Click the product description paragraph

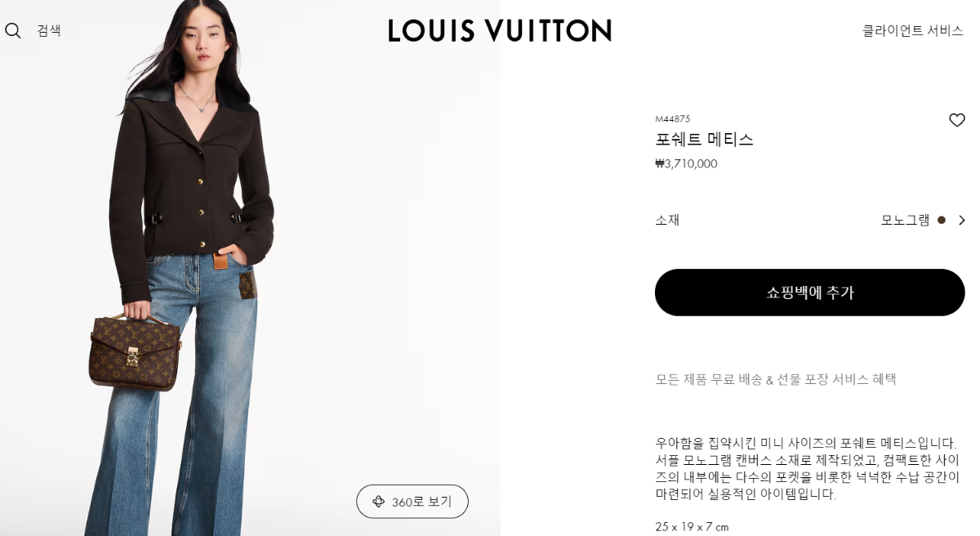808,468
